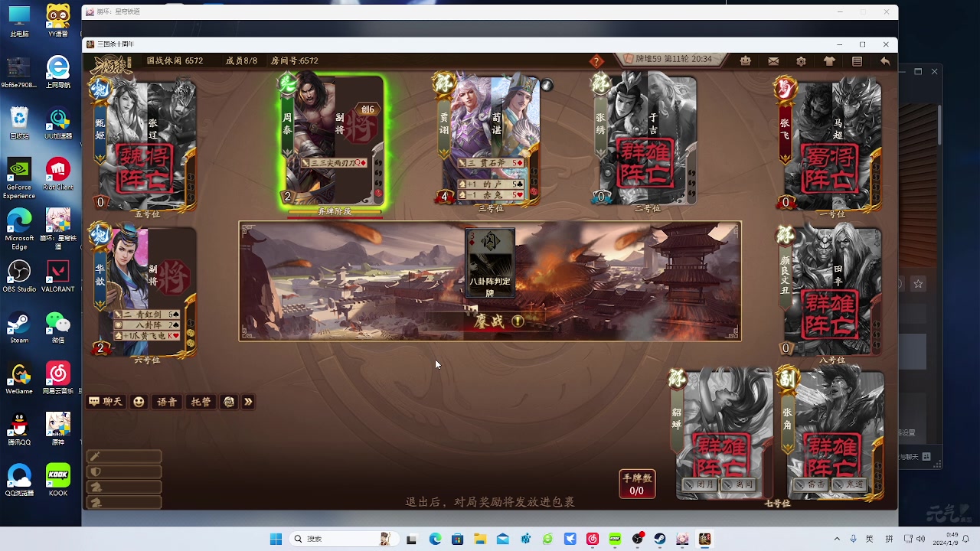Open 腾讯QQ desktop icon
The image size is (980, 551).
(19, 430)
